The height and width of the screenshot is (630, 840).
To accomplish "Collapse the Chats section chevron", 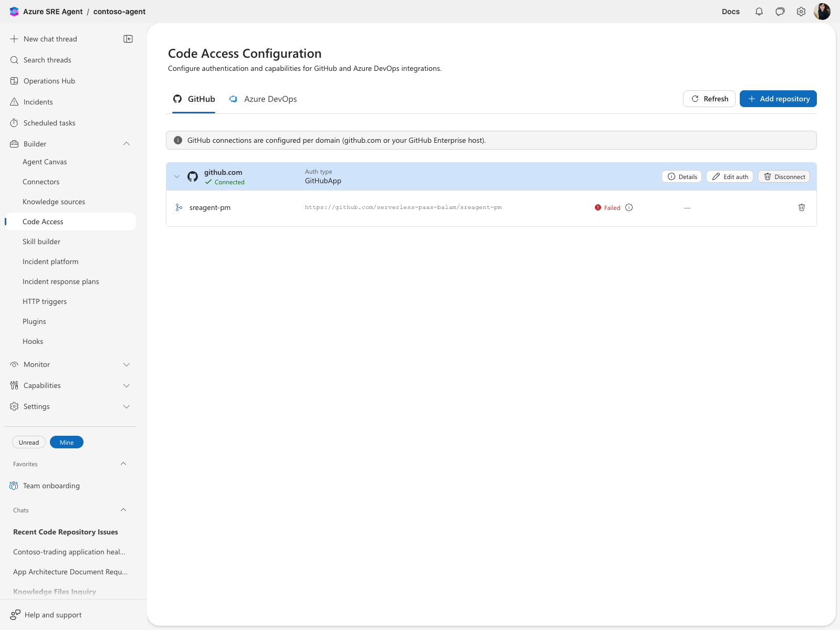I will coord(123,510).
